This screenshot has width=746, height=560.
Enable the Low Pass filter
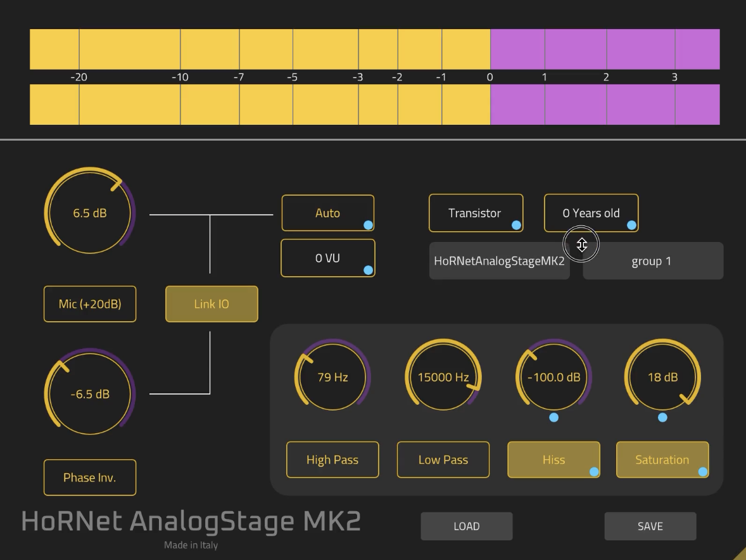coord(443,460)
